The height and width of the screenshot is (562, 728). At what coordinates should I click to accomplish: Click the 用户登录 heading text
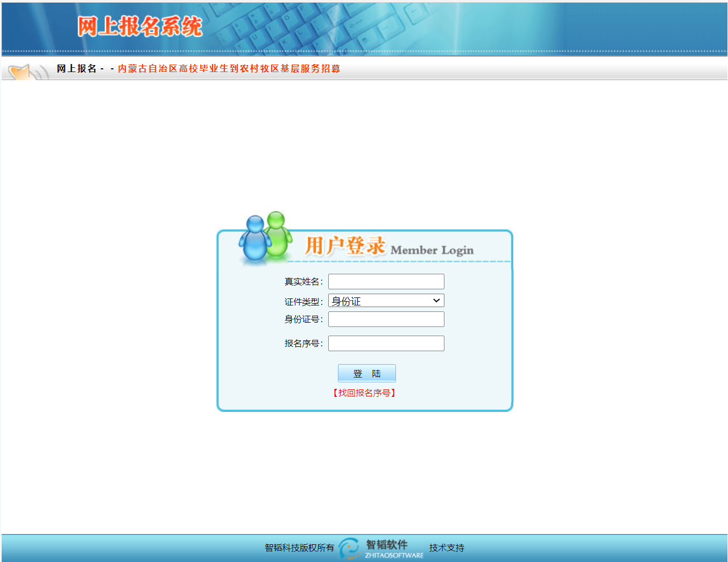345,246
